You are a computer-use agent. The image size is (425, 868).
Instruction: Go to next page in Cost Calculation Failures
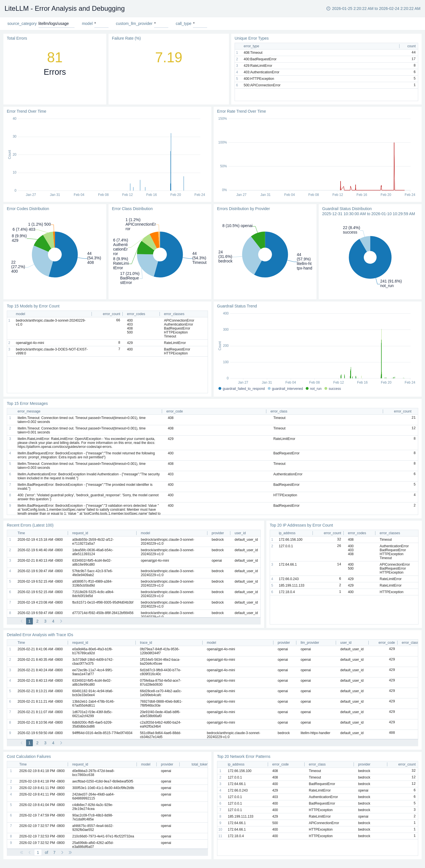(62, 852)
